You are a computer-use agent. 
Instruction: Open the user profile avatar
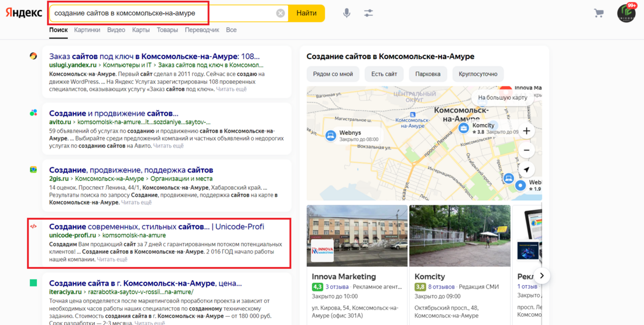pyautogui.click(x=626, y=13)
